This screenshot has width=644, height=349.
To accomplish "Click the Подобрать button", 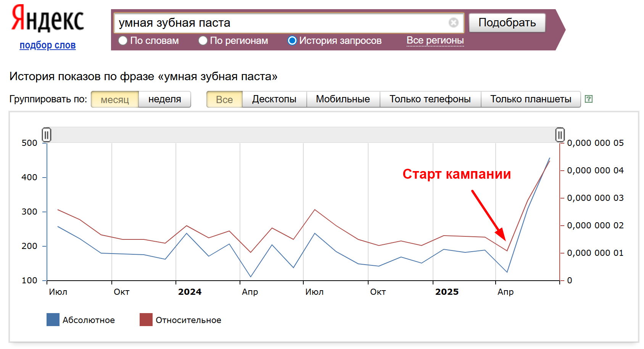I will [x=507, y=23].
